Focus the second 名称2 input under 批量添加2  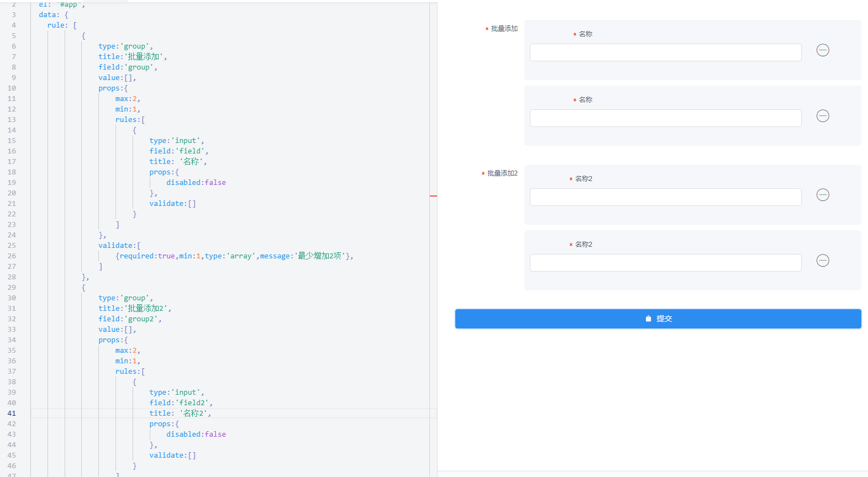665,263
